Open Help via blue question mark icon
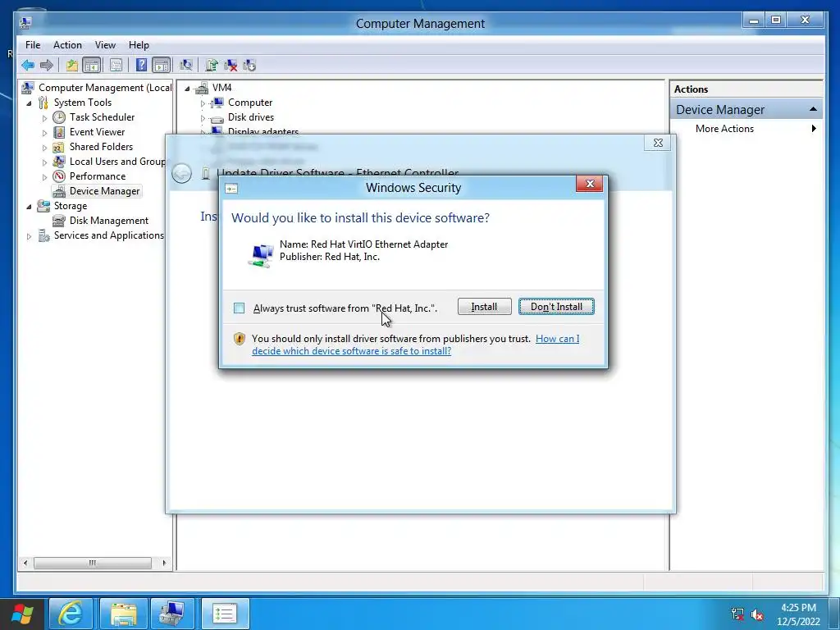This screenshot has height=630, width=840. pos(141,66)
